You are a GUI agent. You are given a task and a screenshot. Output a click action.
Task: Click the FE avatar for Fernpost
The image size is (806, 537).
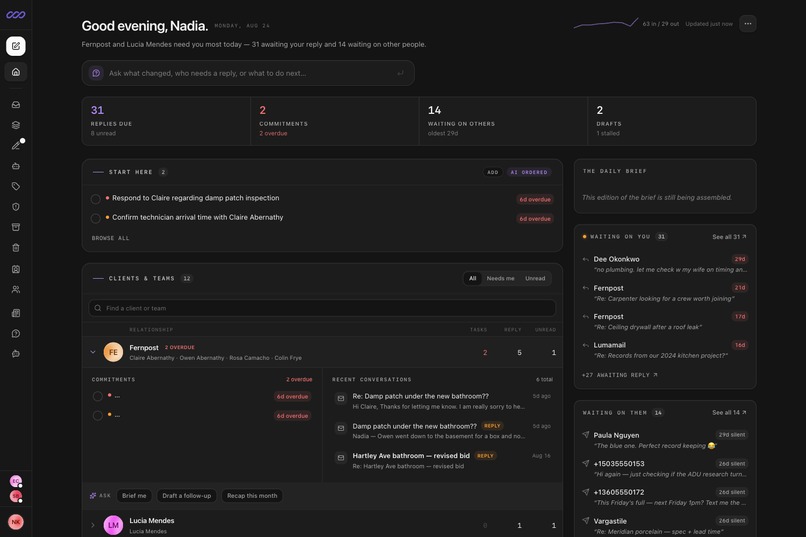(113, 353)
